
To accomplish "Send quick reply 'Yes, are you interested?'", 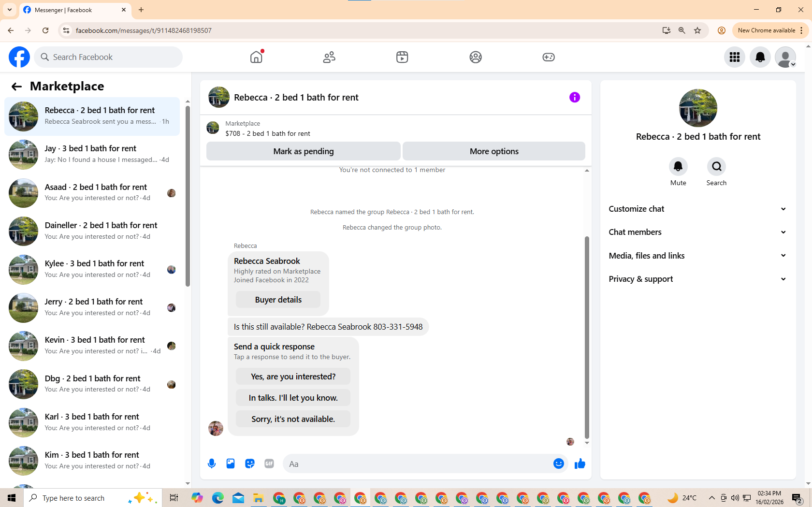I will pyautogui.click(x=293, y=377).
